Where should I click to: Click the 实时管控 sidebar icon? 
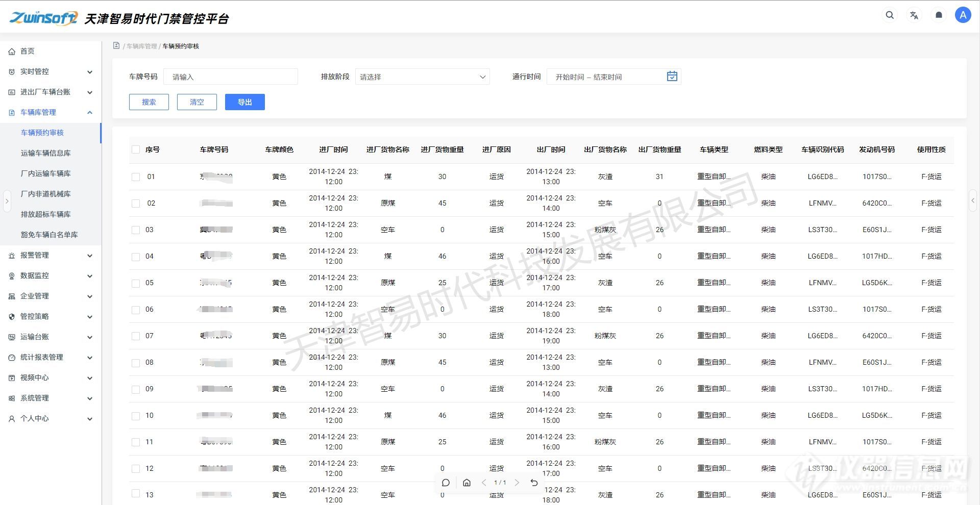point(12,72)
